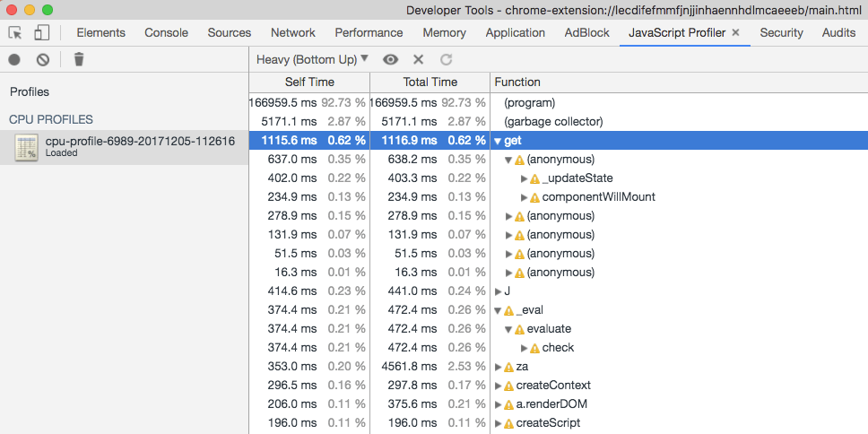Start CPU profile recording

coord(14,59)
